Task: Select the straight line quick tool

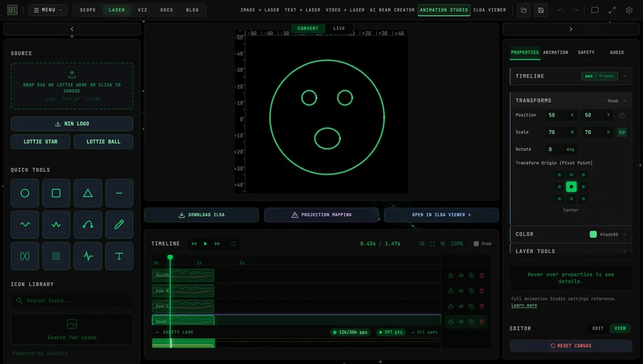Action: (119, 193)
